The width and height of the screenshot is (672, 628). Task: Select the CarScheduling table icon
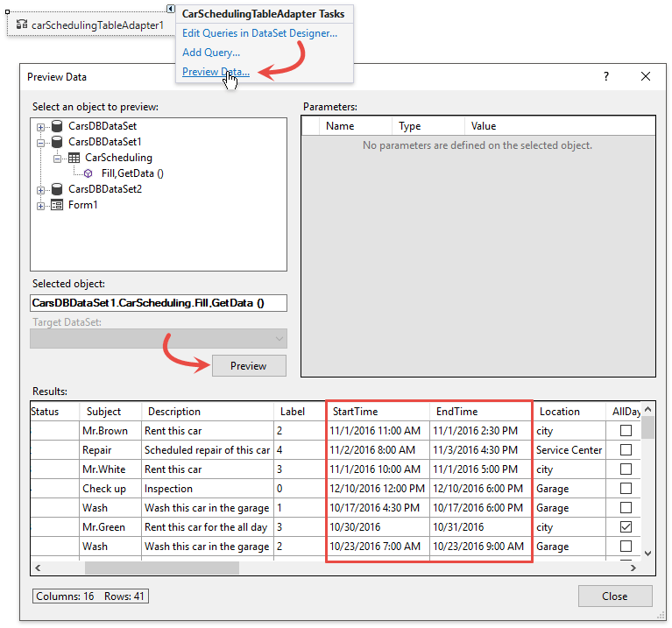coord(74,158)
